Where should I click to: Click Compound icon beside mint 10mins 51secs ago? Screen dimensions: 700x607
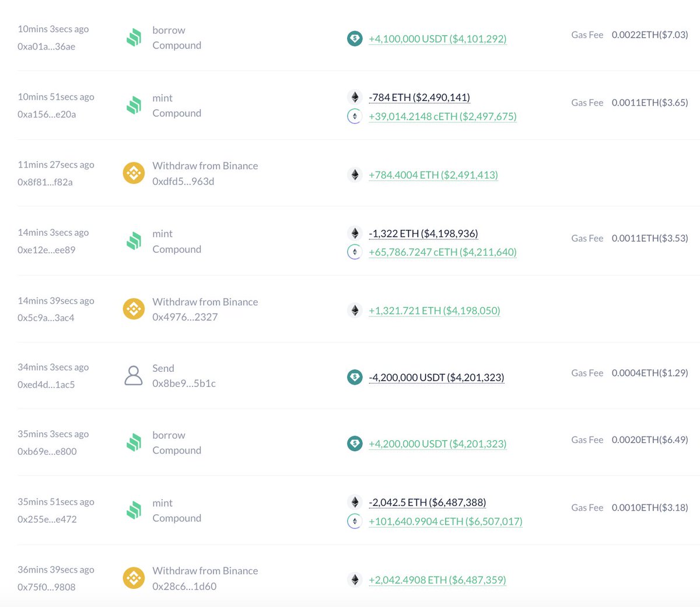tap(134, 106)
